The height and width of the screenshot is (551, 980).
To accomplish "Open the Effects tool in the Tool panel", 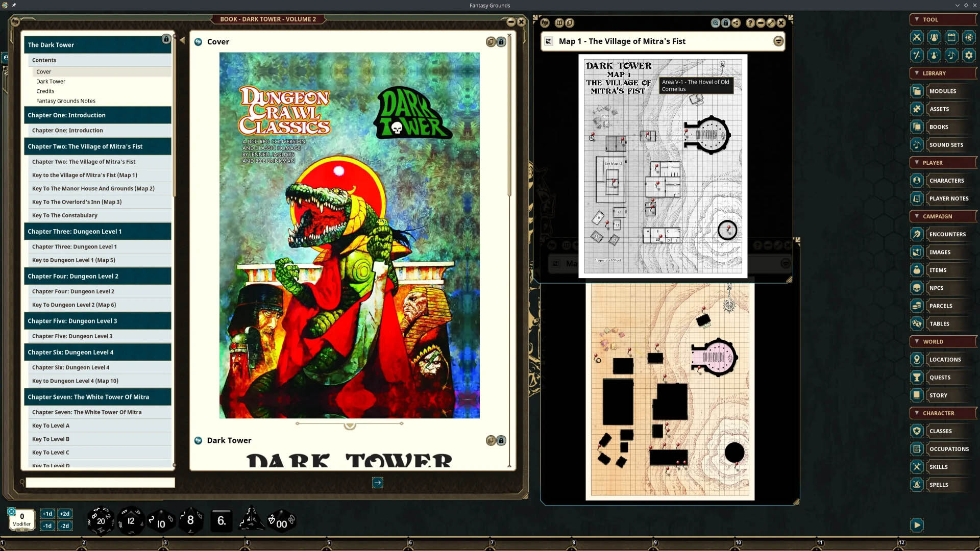I will click(934, 56).
